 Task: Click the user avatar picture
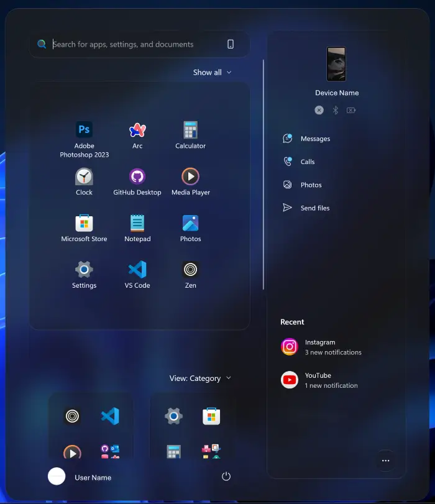57,477
